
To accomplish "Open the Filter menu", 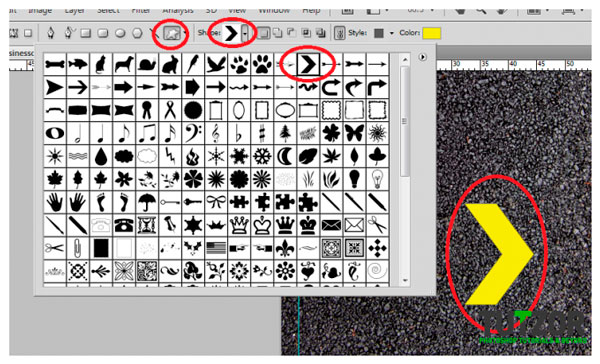I will [x=141, y=10].
